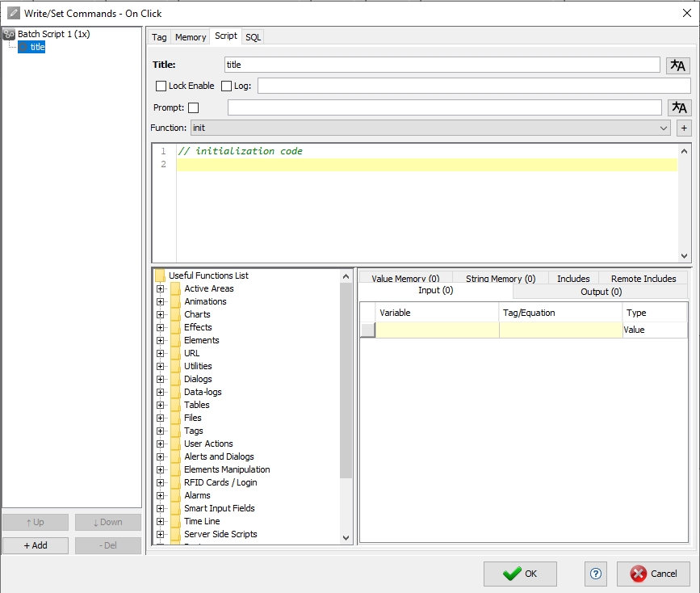Expand the Tags folder
Image resolution: width=700 pixels, height=593 pixels.
[x=161, y=431]
